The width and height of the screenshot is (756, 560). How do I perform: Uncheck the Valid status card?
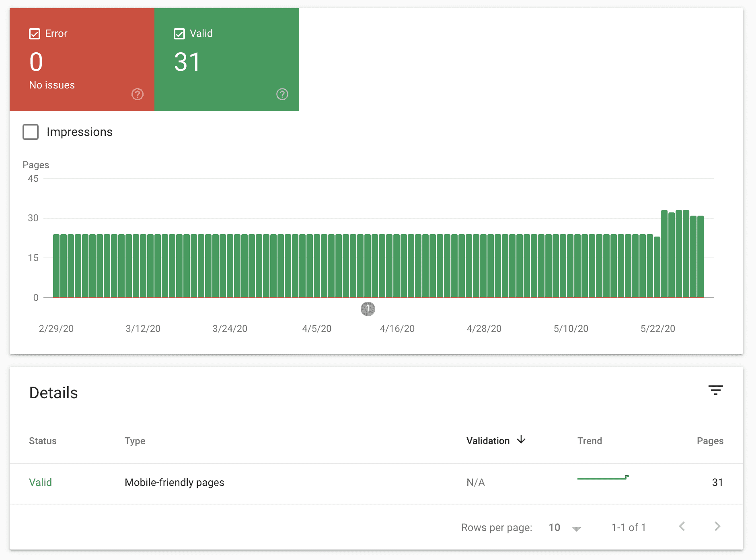[x=179, y=33]
